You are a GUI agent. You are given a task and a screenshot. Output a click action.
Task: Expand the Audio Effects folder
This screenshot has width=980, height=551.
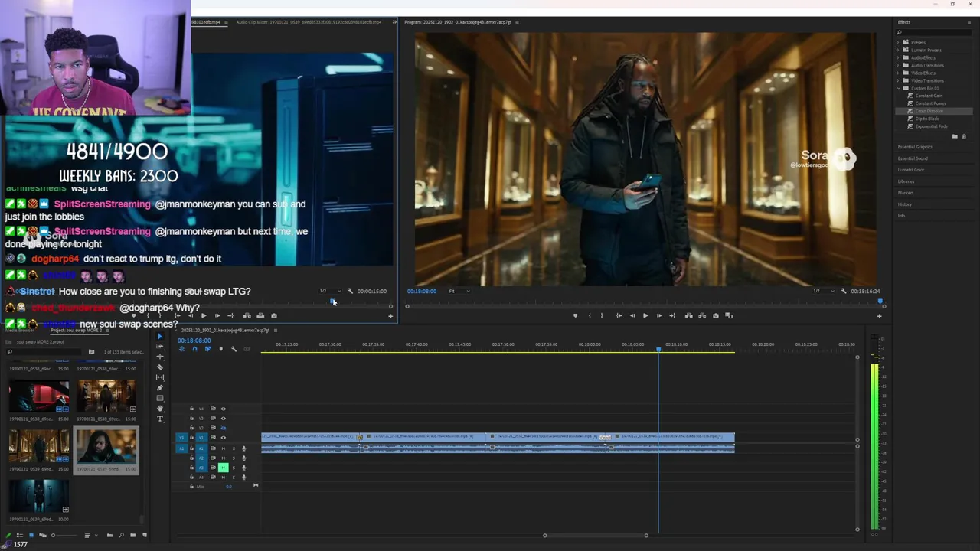pos(900,57)
